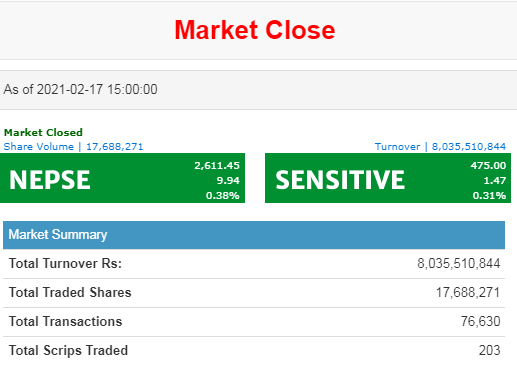Click the SENSITIVE percent change 0.31%

click(x=489, y=195)
